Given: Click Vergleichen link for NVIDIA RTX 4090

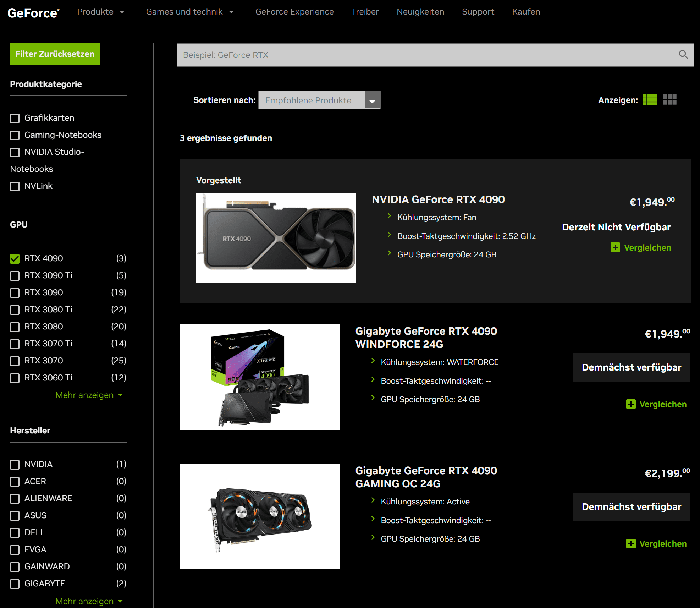Looking at the screenshot, I should [x=647, y=248].
